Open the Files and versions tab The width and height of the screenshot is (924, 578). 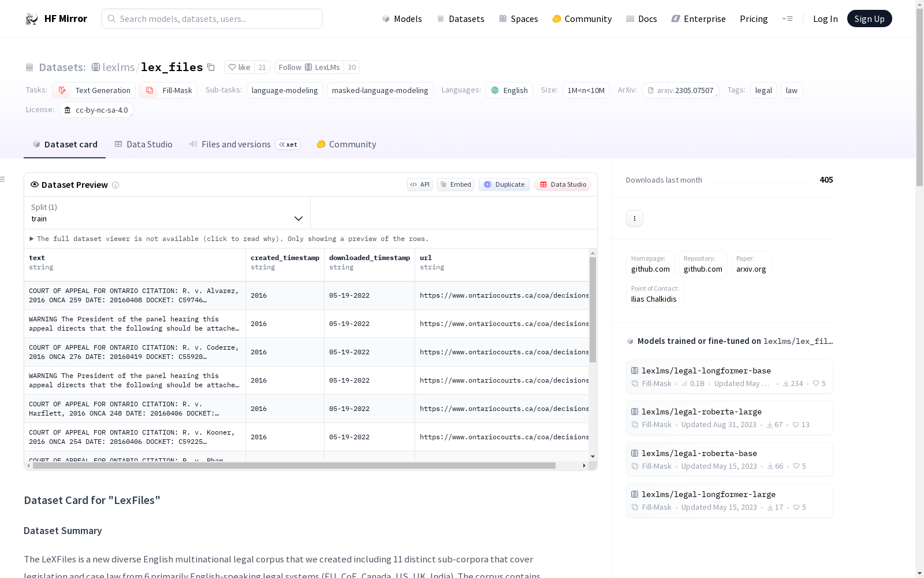[x=244, y=144]
